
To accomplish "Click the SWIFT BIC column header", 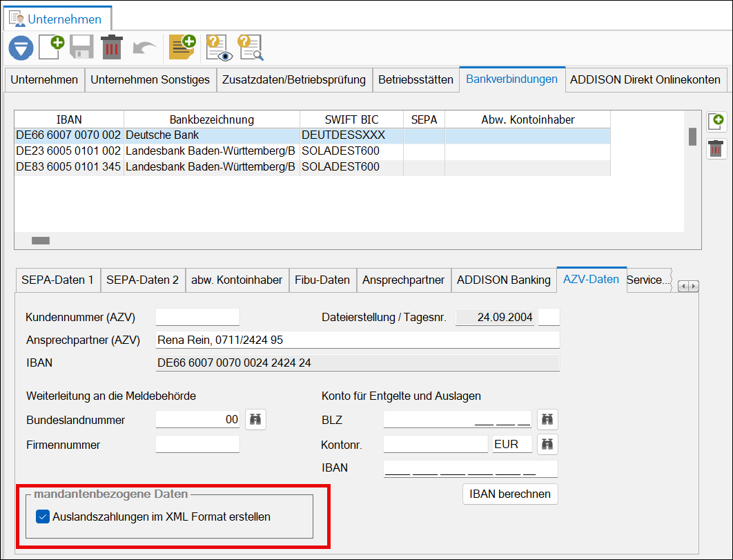I will point(351,119).
